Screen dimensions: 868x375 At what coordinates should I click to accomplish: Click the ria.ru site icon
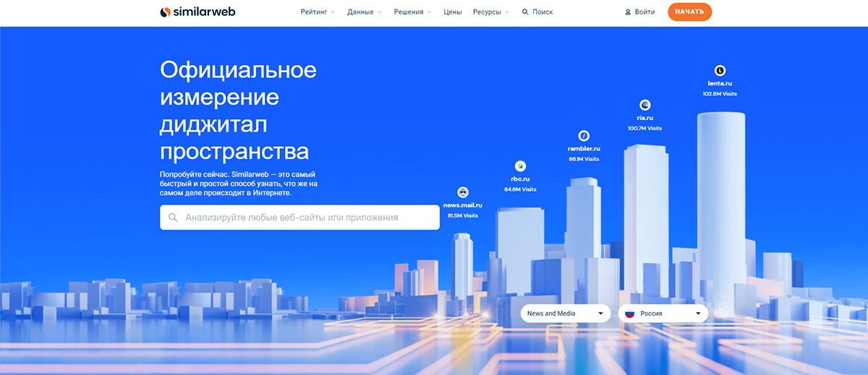[645, 105]
